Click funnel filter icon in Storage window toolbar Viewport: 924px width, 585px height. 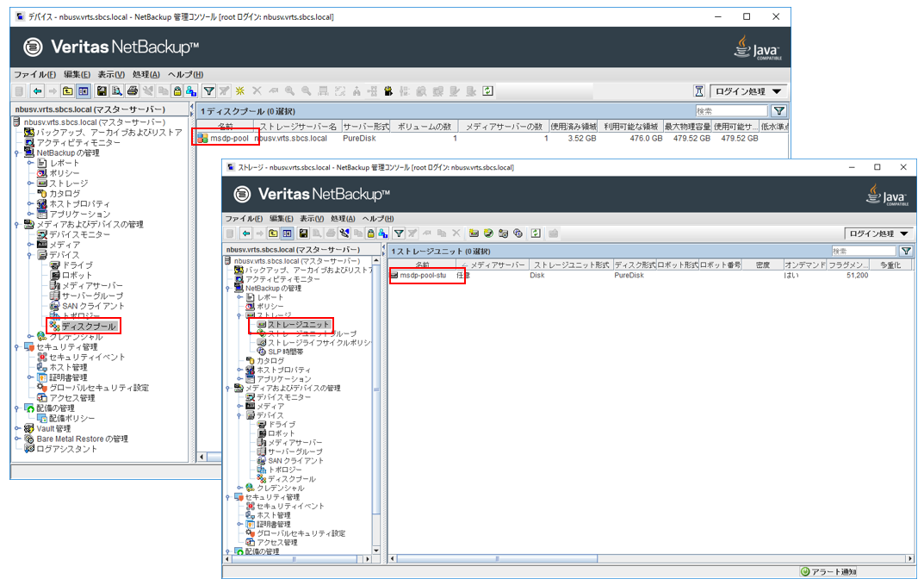tap(399, 233)
